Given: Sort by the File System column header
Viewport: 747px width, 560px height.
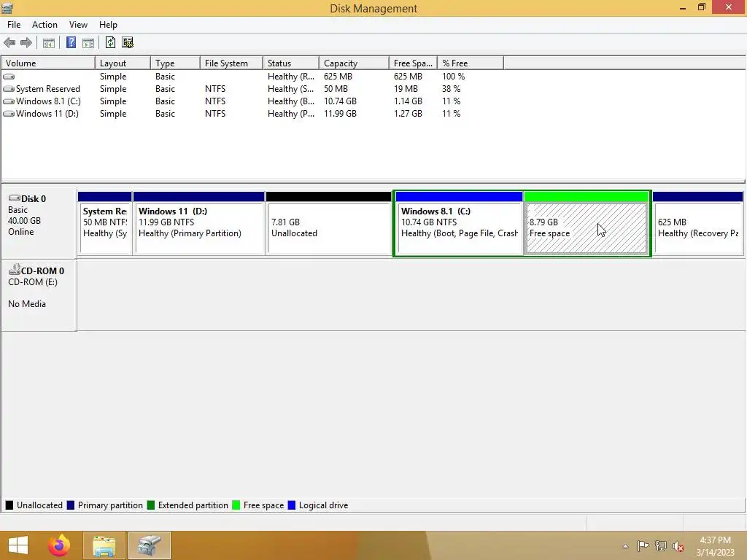Looking at the screenshot, I should tap(231, 63).
